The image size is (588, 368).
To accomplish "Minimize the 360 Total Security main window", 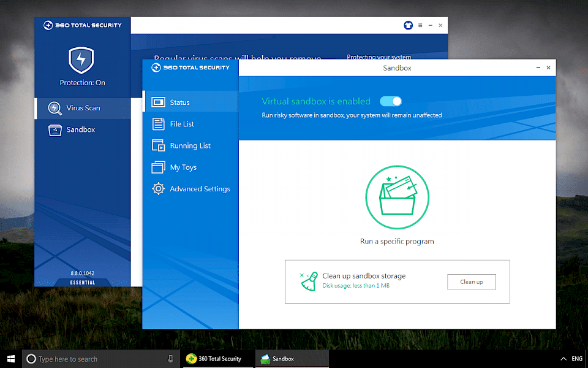I will 431,25.
